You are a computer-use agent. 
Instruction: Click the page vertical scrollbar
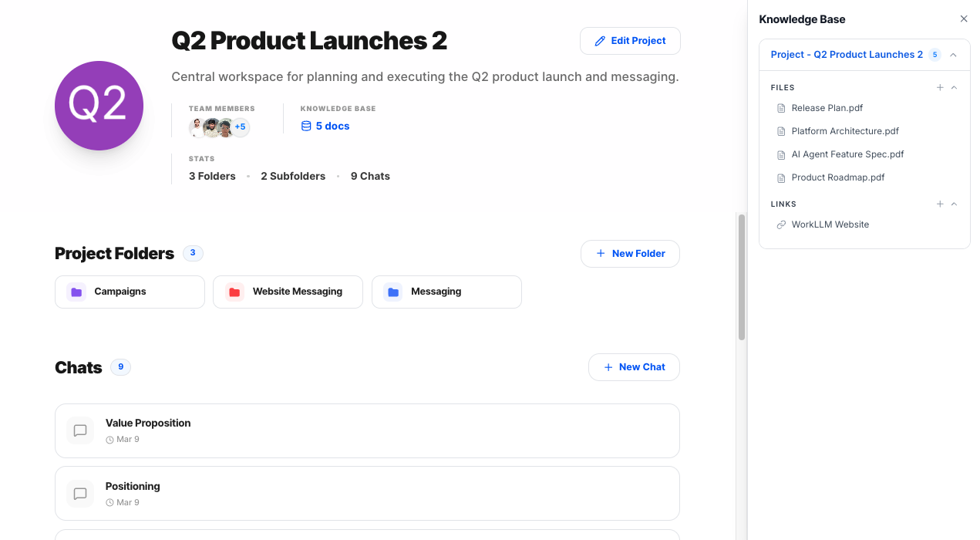tap(742, 278)
